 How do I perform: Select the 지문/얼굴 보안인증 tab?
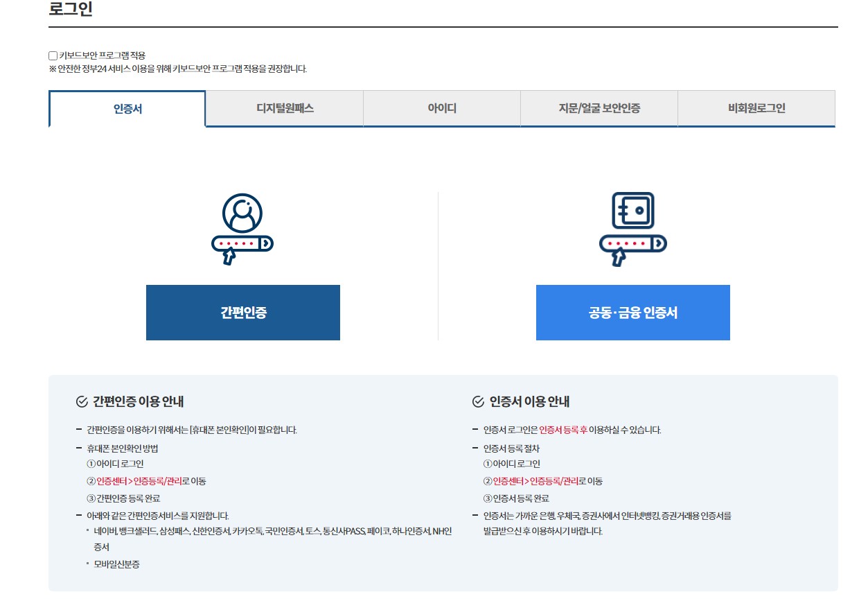point(599,108)
